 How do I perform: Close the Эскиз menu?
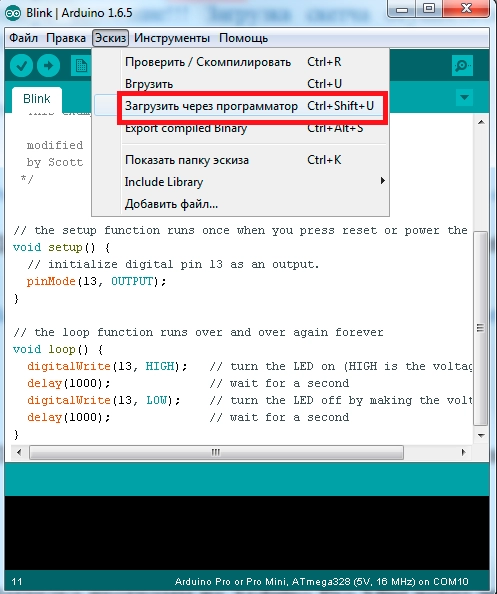110,38
